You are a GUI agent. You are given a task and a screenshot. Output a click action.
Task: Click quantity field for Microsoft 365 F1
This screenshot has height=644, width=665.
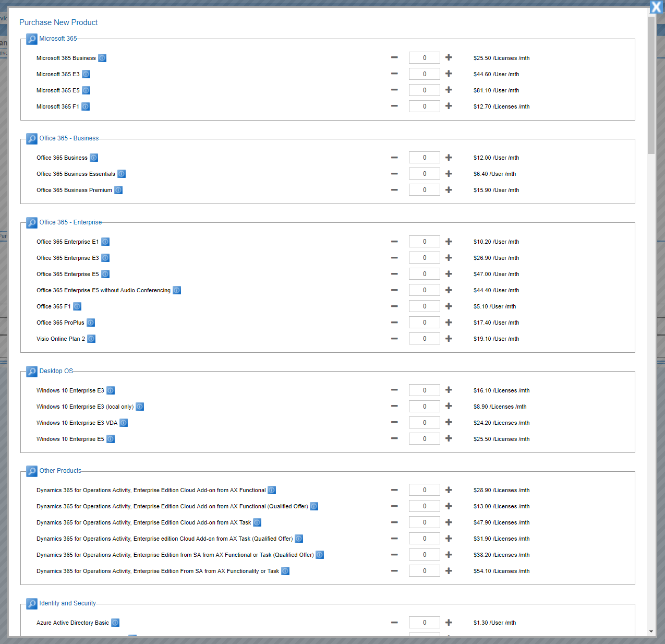click(x=425, y=106)
